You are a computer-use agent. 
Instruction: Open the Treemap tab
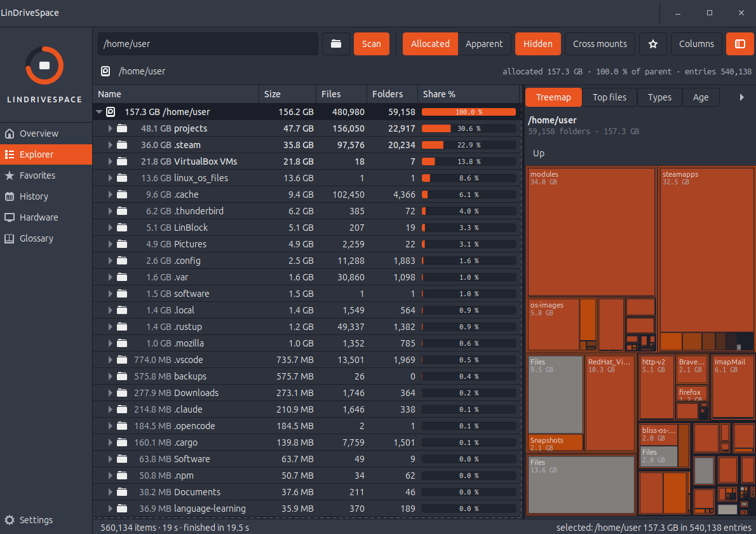pos(553,97)
